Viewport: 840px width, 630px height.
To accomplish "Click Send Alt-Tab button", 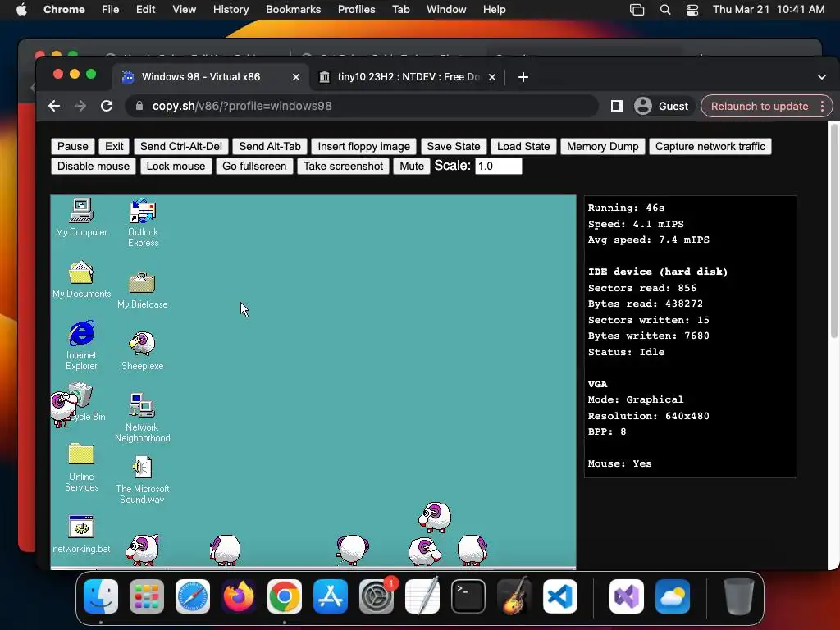I will pos(270,146).
